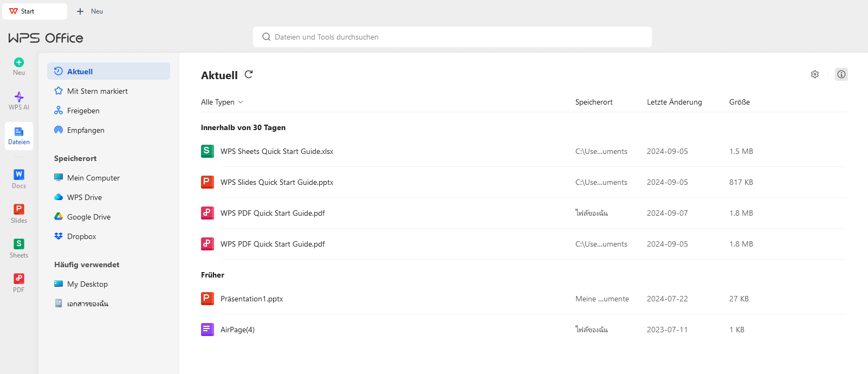This screenshot has width=868, height=374.
Task: Expand the Alle Typen filter dropdown
Action: tap(222, 102)
